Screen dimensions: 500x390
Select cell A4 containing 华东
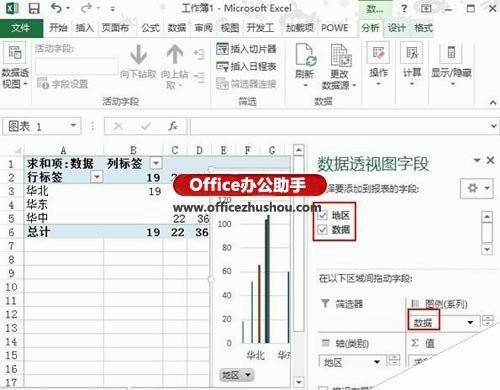coord(64,204)
